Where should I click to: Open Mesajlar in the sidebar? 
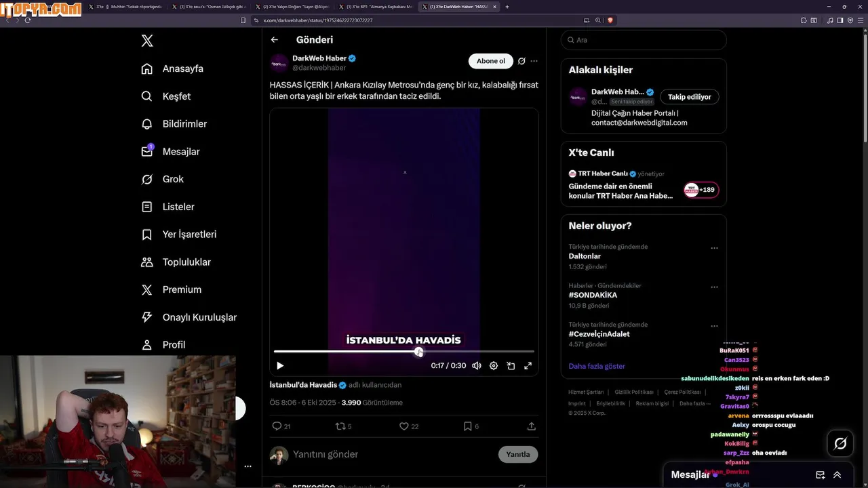point(170,151)
